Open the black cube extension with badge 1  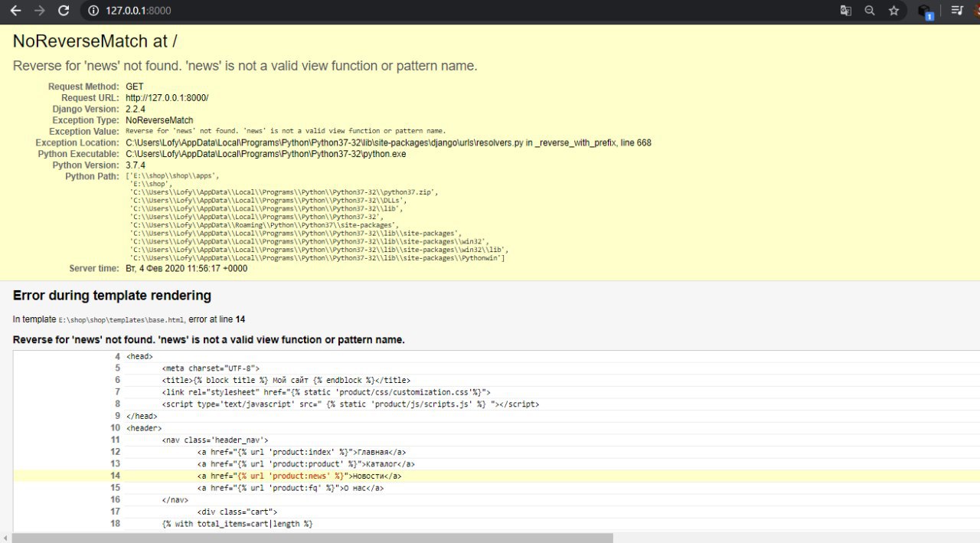click(926, 11)
